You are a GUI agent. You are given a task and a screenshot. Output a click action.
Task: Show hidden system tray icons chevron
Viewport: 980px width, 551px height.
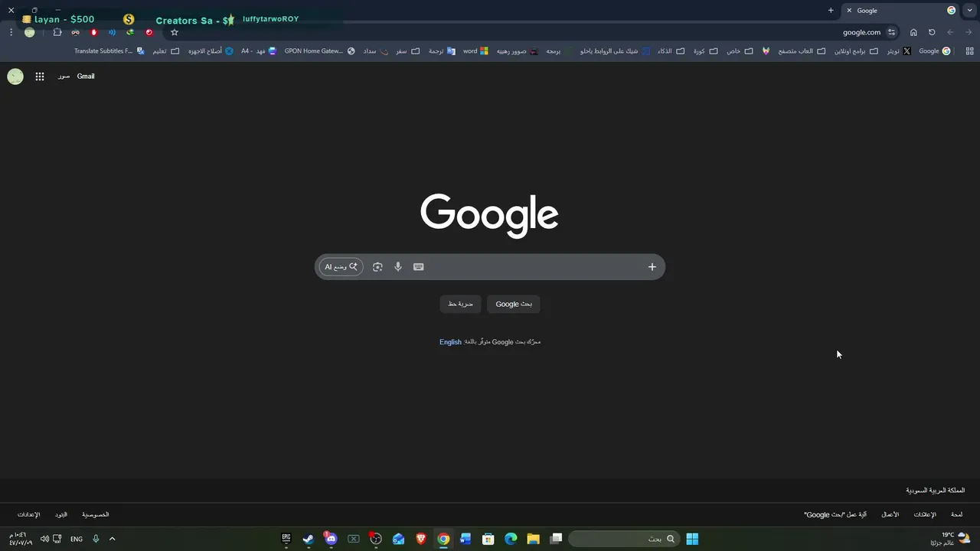tap(112, 539)
